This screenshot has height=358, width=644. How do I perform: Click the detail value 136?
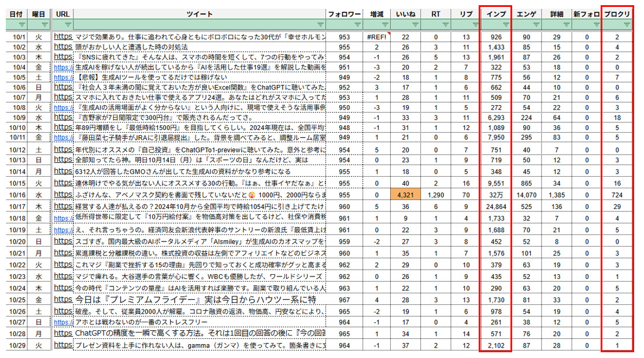557,207
